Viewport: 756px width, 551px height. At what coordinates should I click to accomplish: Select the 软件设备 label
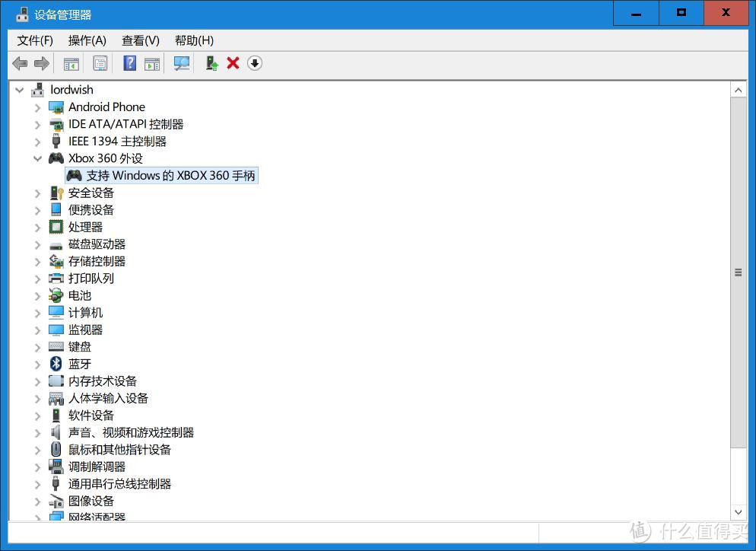pyautogui.click(x=91, y=416)
